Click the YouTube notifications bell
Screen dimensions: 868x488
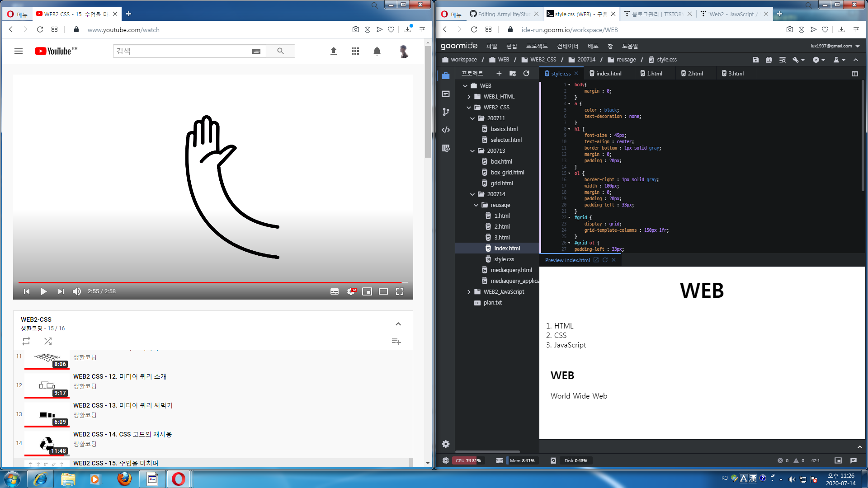click(377, 51)
